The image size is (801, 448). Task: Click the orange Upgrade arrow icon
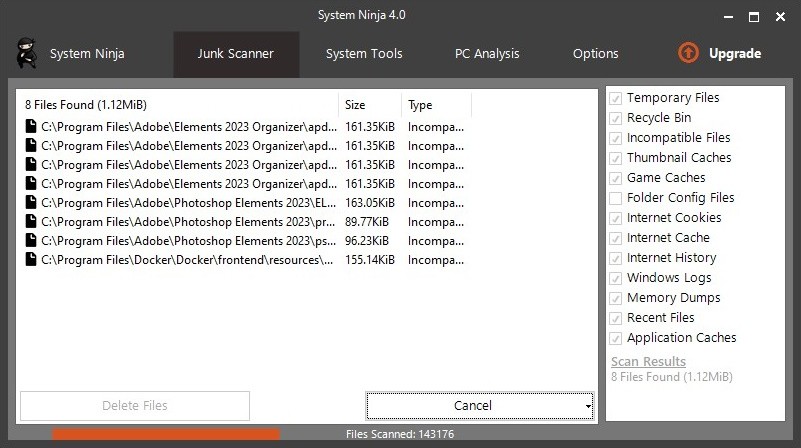pyautogui.click(x=688, y=53)
